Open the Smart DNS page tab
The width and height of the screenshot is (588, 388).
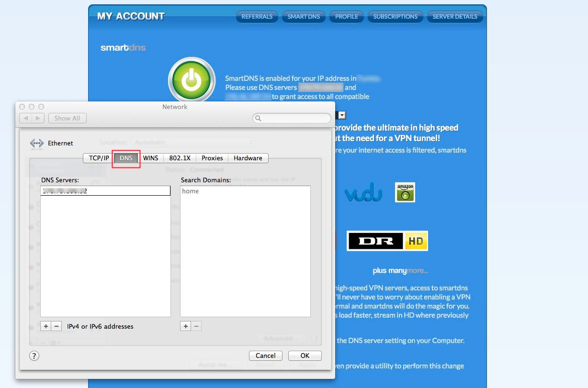(304, 17)
